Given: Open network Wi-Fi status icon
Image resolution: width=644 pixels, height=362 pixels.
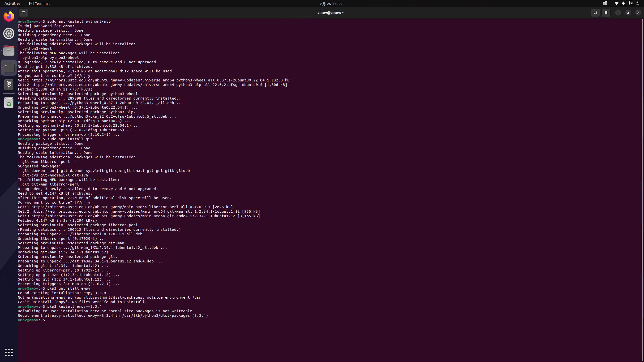Looking at the screenshot, I should [616, 4].
